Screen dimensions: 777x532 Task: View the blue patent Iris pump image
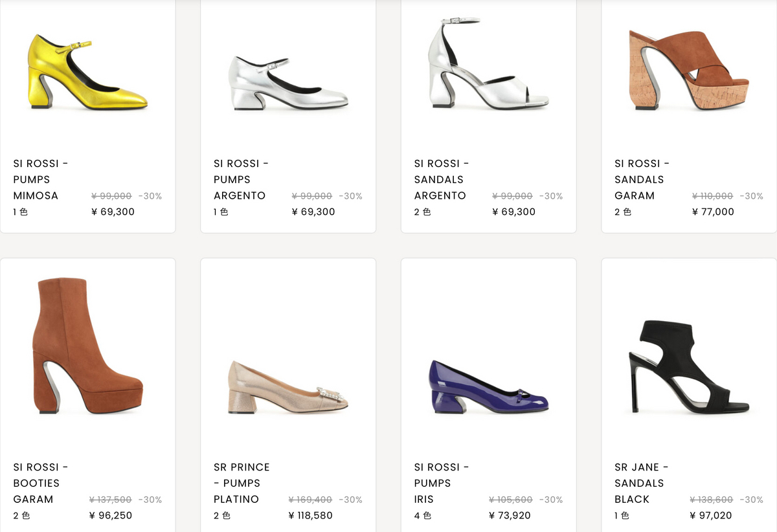click(488, 387)
